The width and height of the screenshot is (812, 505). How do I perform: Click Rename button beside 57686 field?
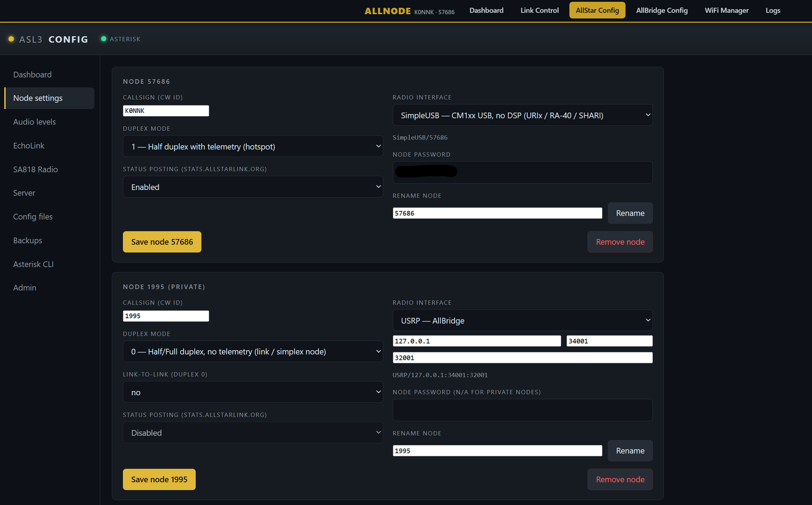tap(630, 213)
